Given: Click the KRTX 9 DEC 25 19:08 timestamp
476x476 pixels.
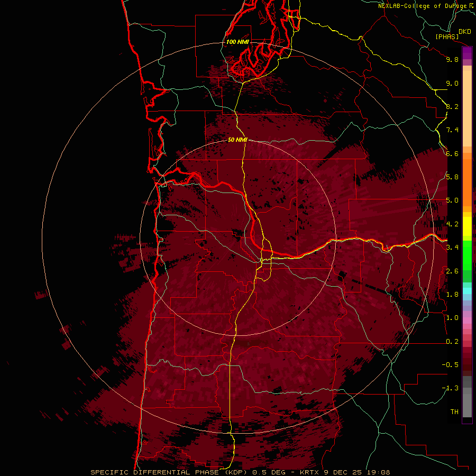Looking at the screenshot, I should (x=345, y=472).
